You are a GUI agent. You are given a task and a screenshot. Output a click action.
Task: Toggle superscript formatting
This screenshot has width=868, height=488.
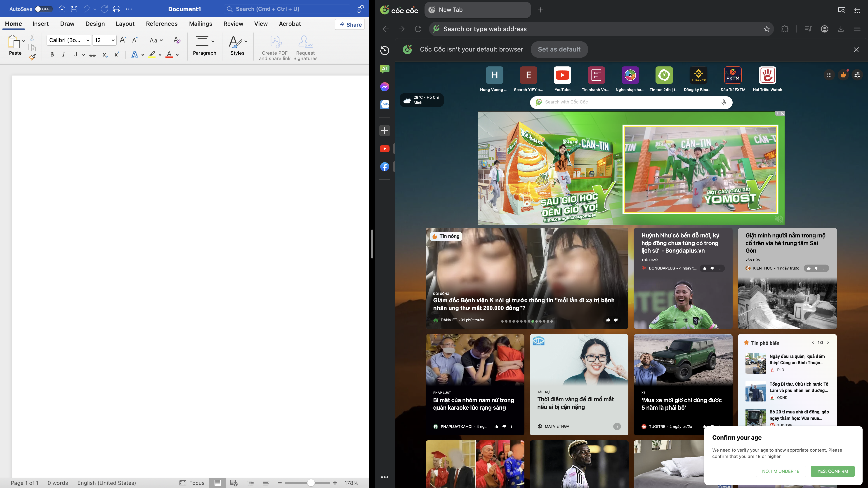(x=117, y=54)
